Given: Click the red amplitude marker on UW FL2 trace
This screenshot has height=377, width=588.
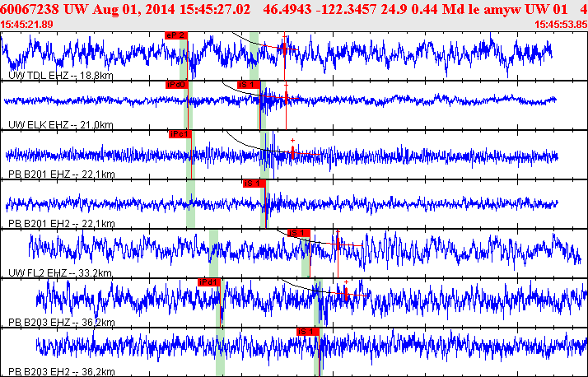Looking at the screenshot, I should pyautogui.click(x=337, y=244).
